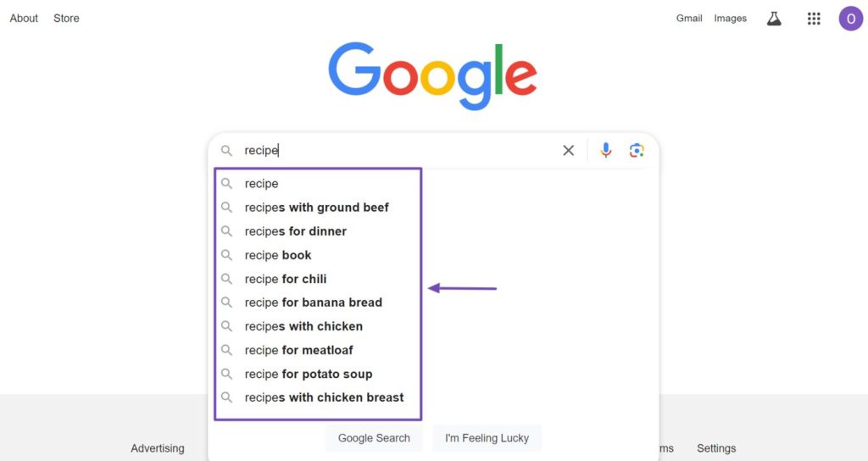Select "recipes with chicken breast" suggestion
The width and height of the screenshot is (868, 461).
(x=324, y=397)
